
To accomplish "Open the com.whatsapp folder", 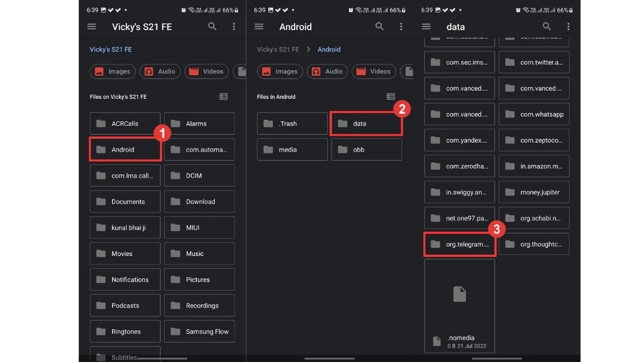I will pos(534,114).
